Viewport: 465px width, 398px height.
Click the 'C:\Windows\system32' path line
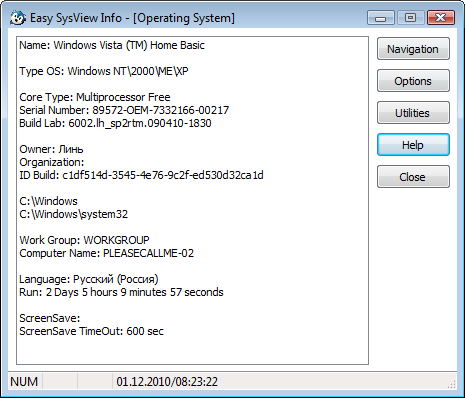click(x=74, y=214)
